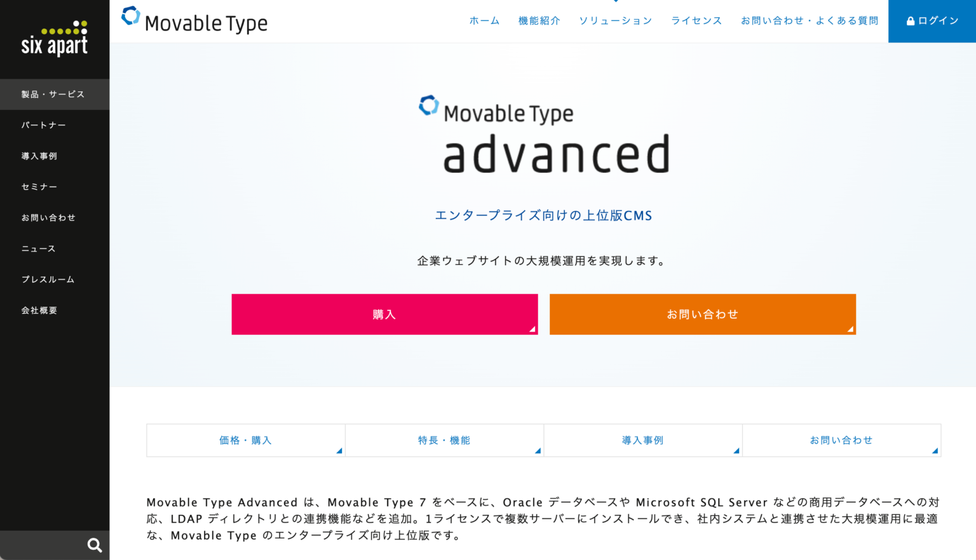976x560 pixels.
Task: Switch to the 特長・機能 tab
Action: [444, 440]
